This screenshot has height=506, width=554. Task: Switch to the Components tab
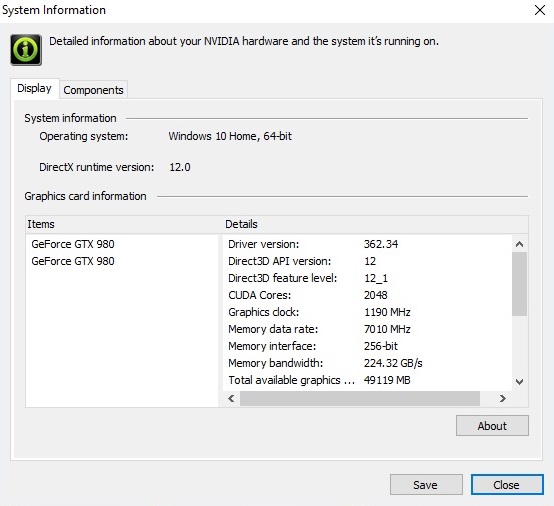(93, 90)
